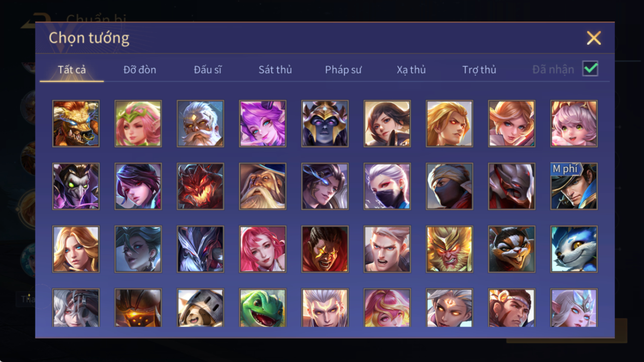Toggle the Đã nhận checkbox
This screenshot has height=362, width=644.
pyautogui.click(x=590, y=68)
